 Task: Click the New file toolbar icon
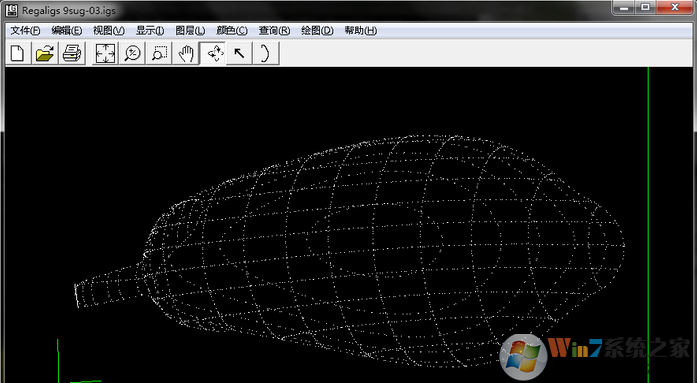[18, 53]
